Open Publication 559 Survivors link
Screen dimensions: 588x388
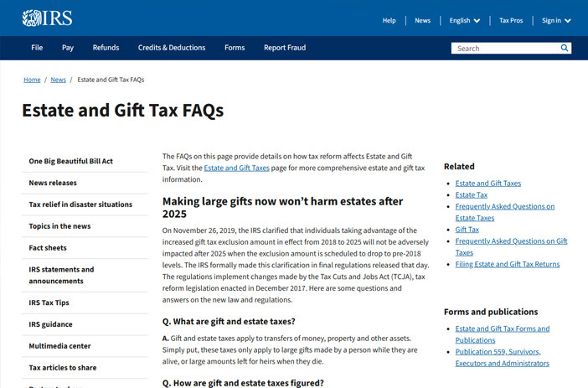[x=502, y=358]
